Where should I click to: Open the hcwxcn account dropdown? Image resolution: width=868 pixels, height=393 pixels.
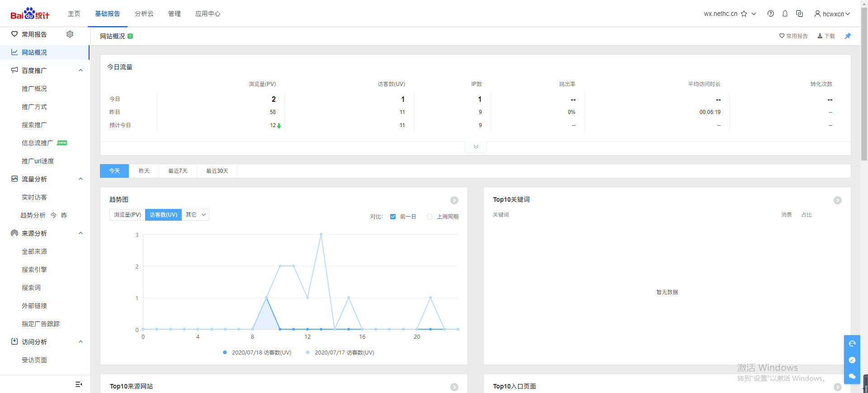[x=832, y=14]
